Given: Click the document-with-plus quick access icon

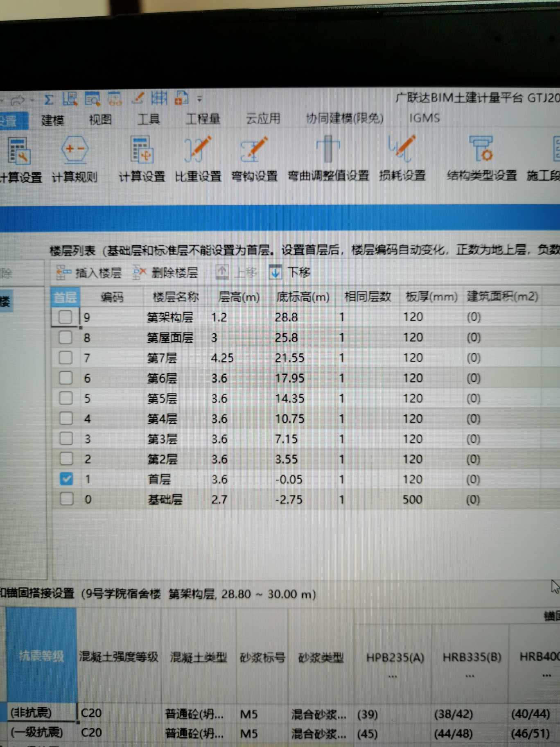Looking at the screenshot, I should [182, 98].
